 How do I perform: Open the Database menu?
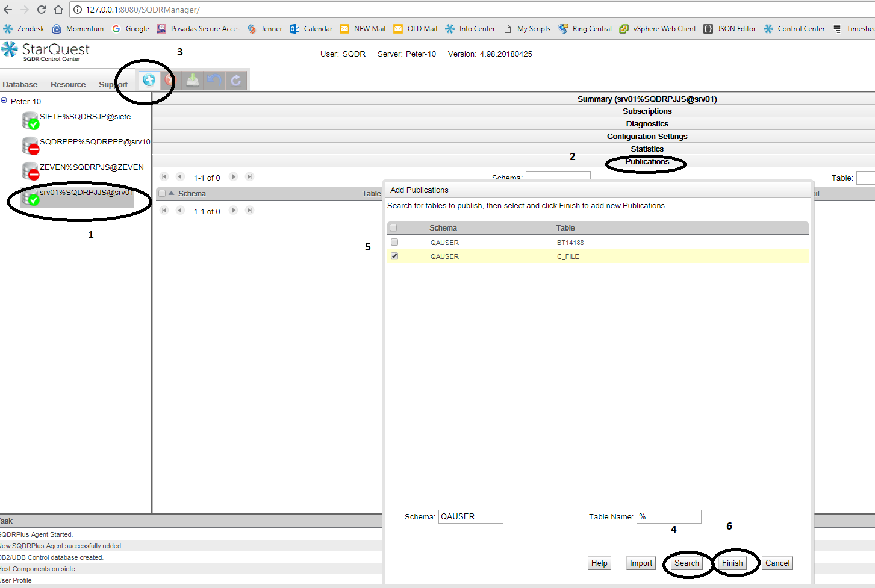(x=20, y=85)
